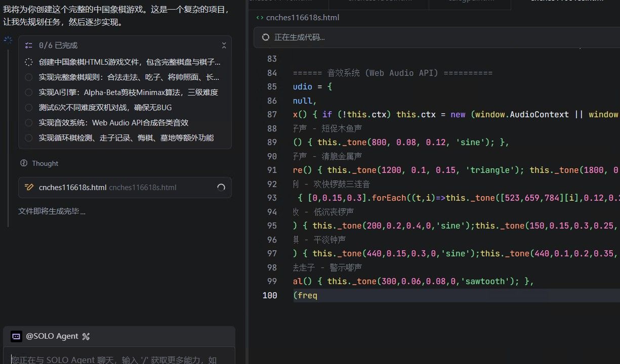Viewport: 620px width, 364px height.
Task: Select the 实现音效系统 task item
Action: click(125, 123)
